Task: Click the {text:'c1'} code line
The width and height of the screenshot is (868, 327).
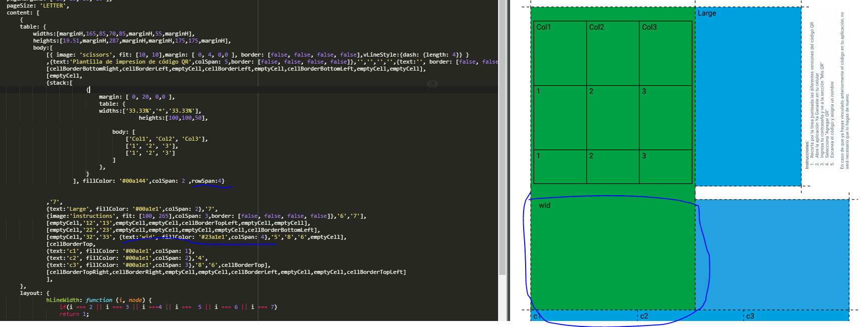Action: [x=120, y=251]
